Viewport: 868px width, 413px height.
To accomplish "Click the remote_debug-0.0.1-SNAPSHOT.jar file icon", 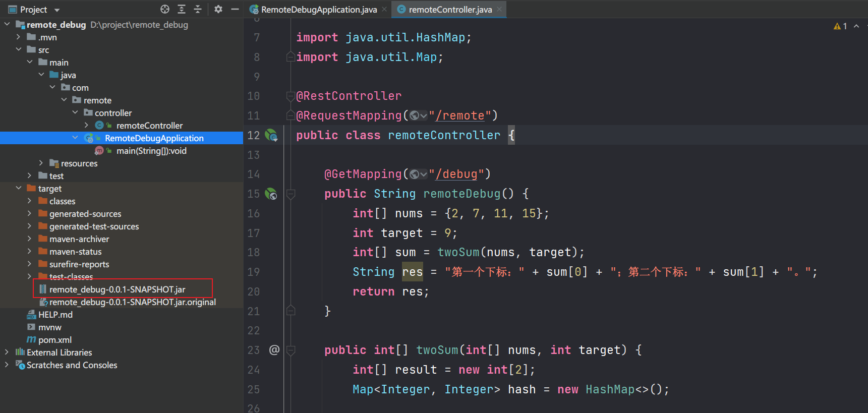I will tap(43, 289).
